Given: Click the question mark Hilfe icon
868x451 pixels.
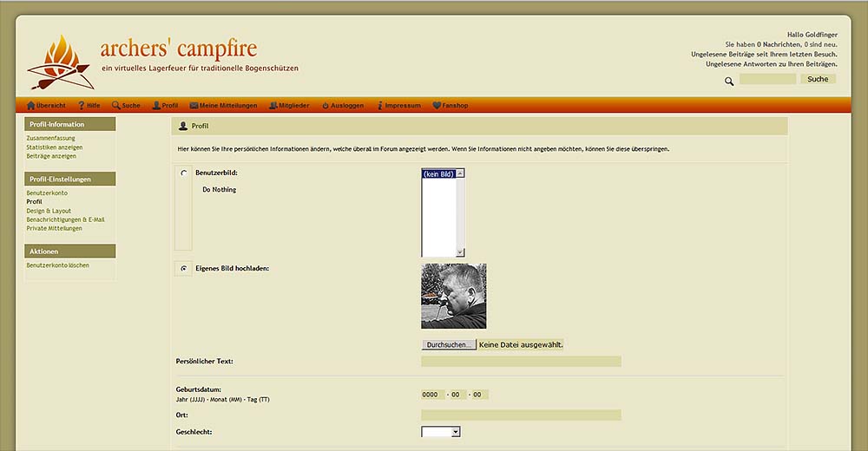Looking at the screenshot, I should pos(82,106).
